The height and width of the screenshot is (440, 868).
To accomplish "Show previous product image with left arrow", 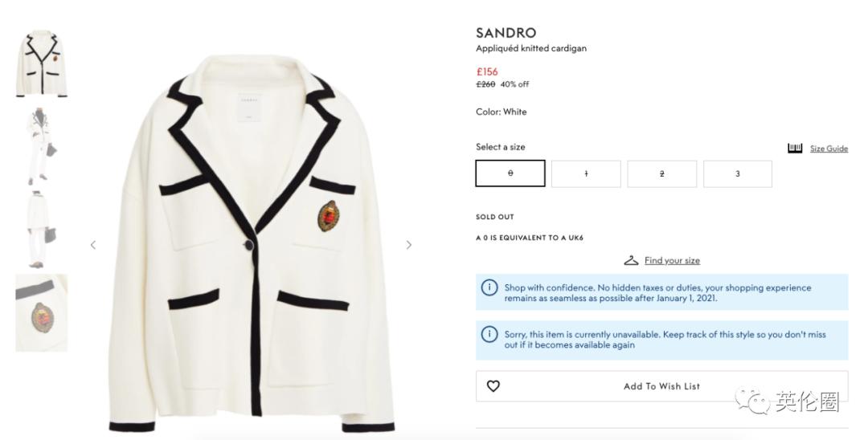I will point(93,245).
